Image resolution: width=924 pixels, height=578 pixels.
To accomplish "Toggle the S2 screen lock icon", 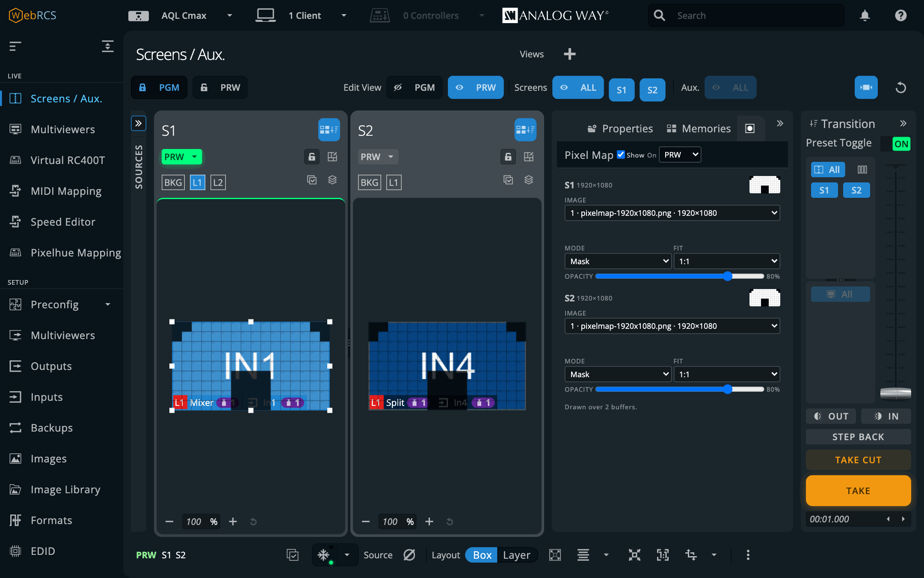I will tap(508, 157).
